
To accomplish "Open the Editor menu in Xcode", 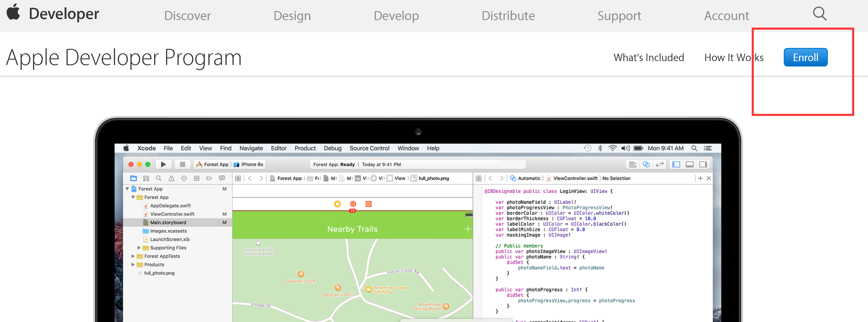I will click(x=279, y=148).
